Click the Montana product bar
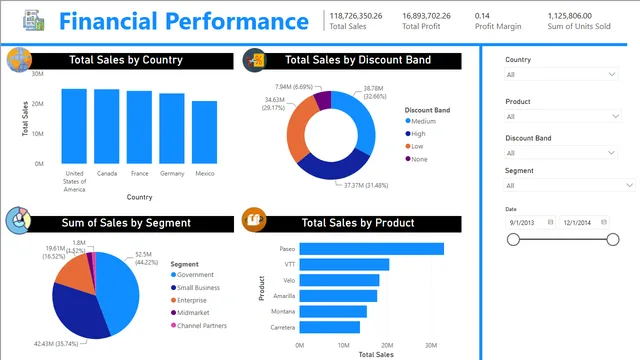The image size is (640, 360). click(x=333, y=311)
